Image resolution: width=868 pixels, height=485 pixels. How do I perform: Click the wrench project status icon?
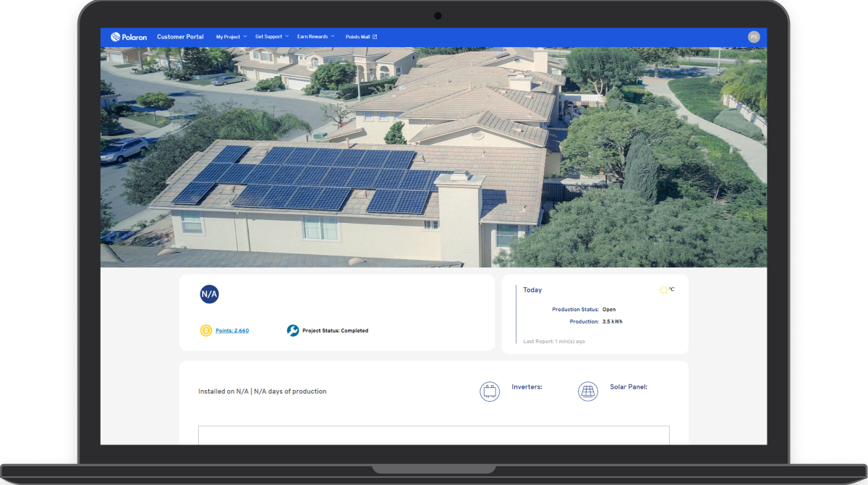coord(293,331)
